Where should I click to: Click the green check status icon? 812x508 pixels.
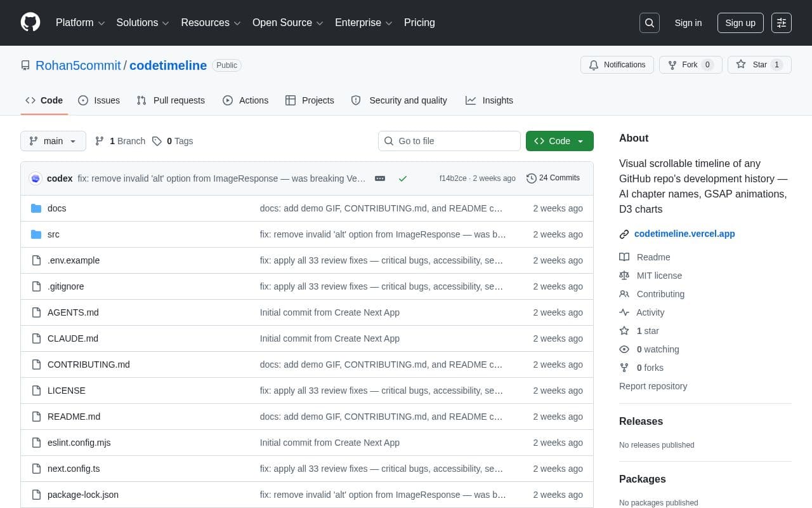(x=402, y=178)
